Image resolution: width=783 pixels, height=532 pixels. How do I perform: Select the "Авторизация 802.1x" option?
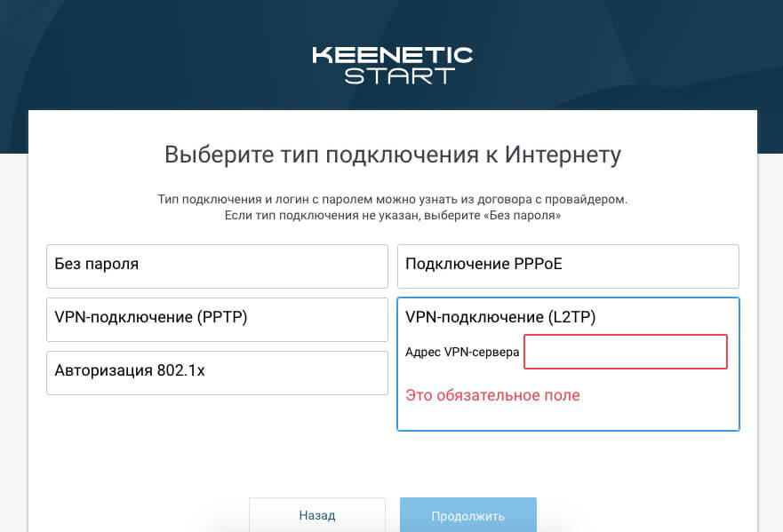coord(217,372)
